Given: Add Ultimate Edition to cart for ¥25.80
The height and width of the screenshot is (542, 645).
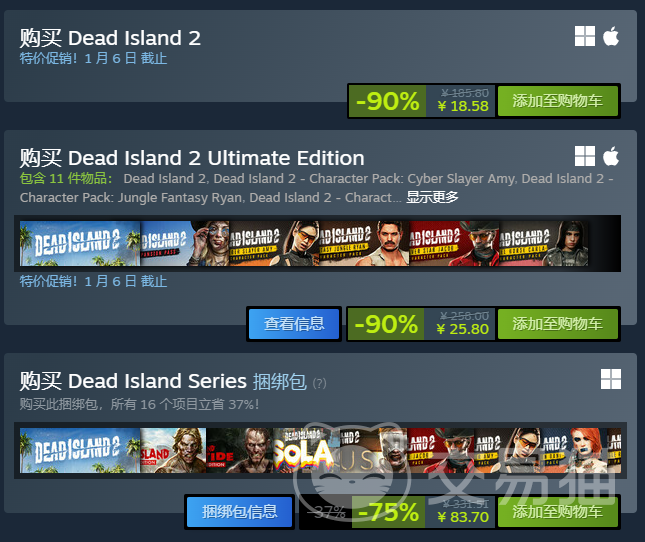Looking at the screenshot, I should [557, 324].
